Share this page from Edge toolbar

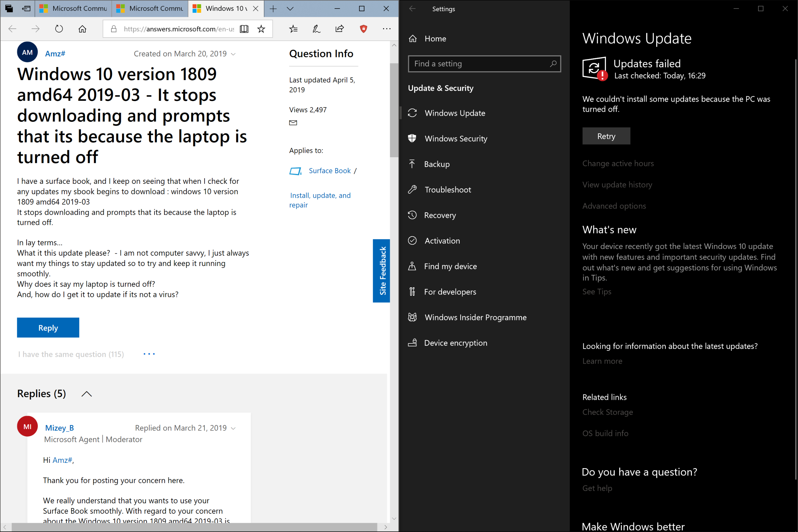point(340,29)
